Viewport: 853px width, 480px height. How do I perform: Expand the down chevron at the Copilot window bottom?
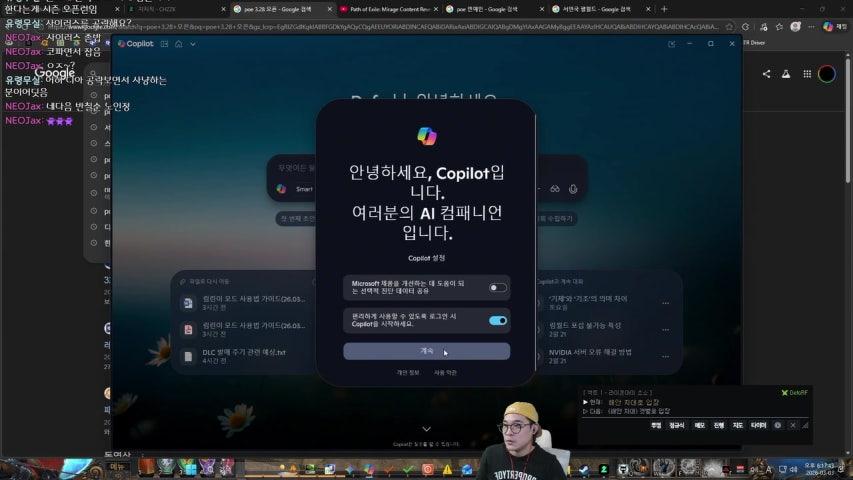click(426, 429)
